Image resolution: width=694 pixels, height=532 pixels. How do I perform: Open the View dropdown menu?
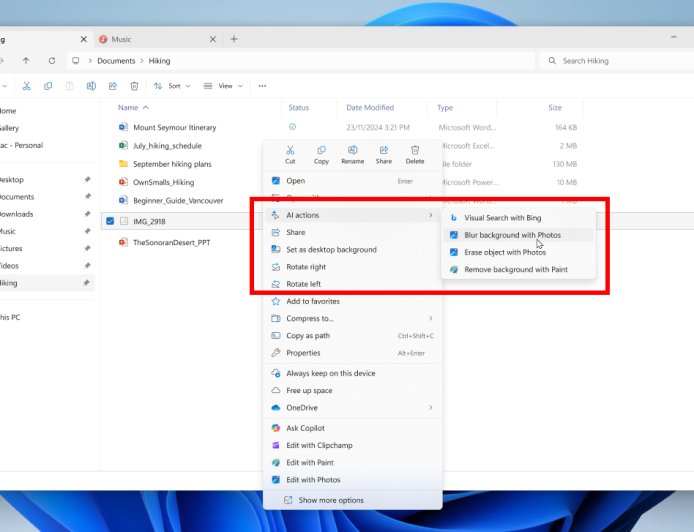pos(224,86)
